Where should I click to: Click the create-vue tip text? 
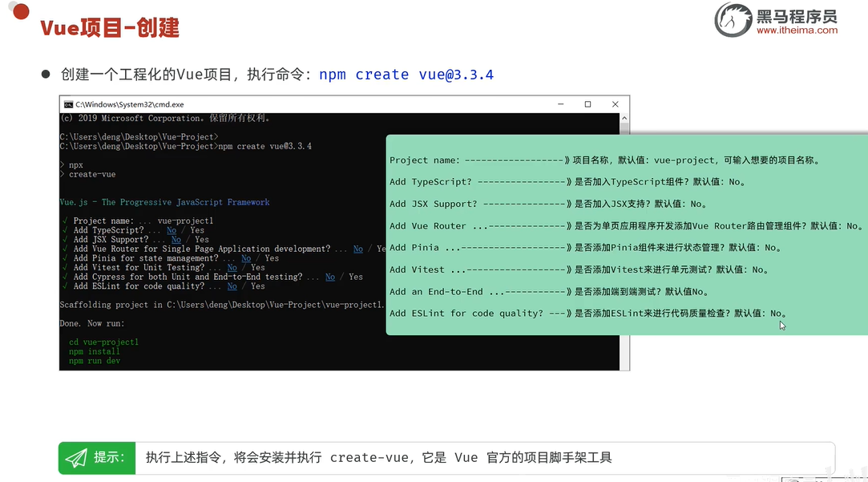[x=378, y=458]
